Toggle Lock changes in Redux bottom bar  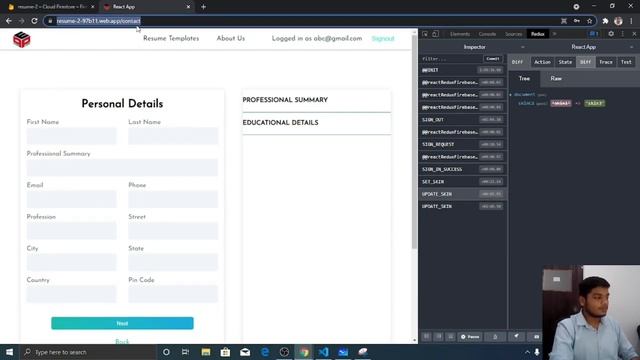click(495, 337)
